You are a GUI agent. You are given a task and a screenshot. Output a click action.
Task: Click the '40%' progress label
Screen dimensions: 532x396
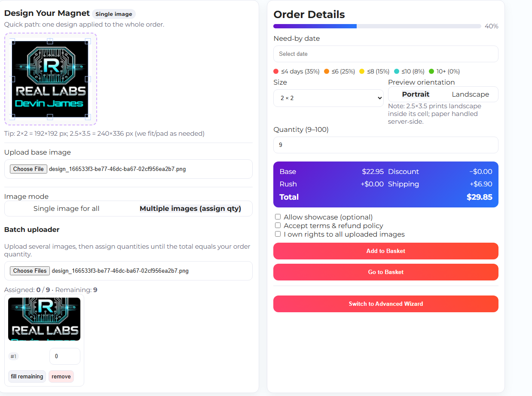click(492, 26)
